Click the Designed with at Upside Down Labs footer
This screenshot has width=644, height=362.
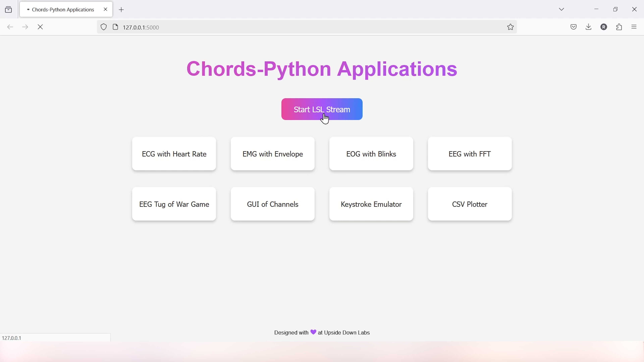pos(322,333)
